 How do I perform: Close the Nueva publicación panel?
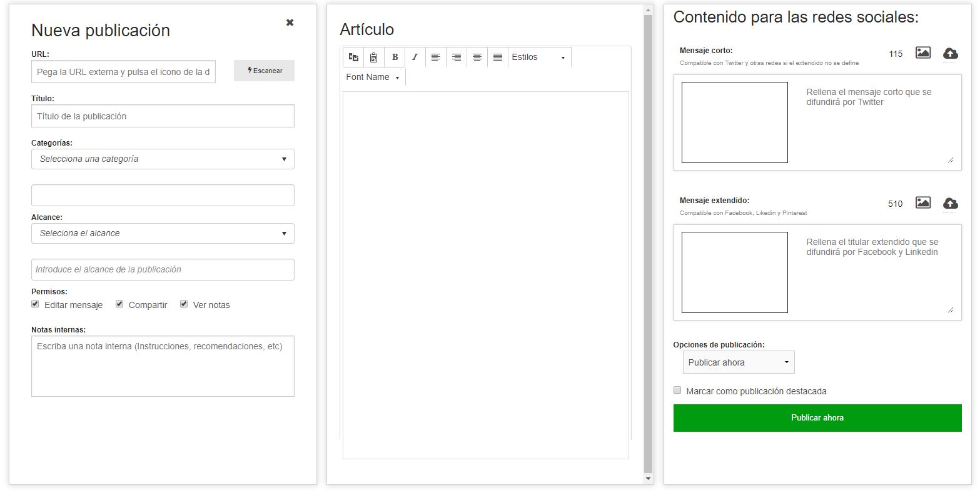(x=290, y=22)
